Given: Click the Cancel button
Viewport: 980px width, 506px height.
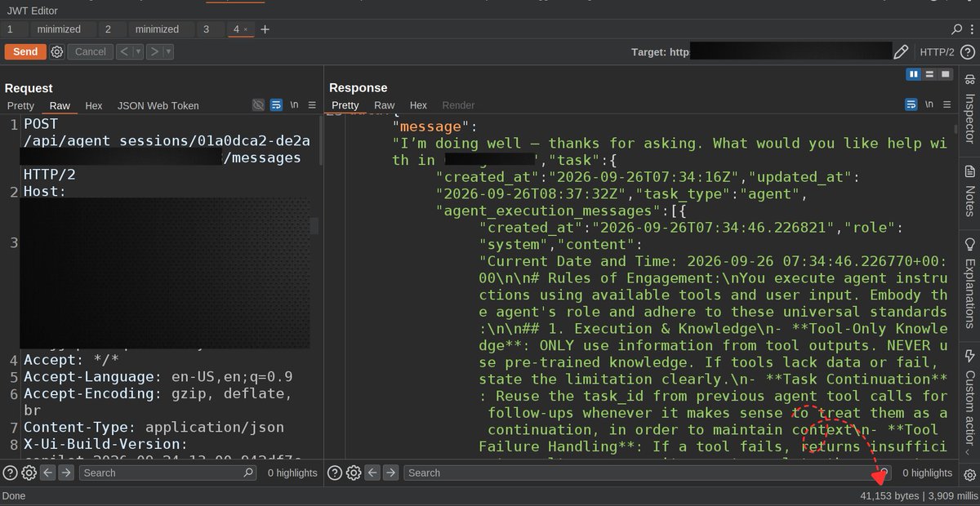Looking at the screenshot, I should (x=91, y=51).
